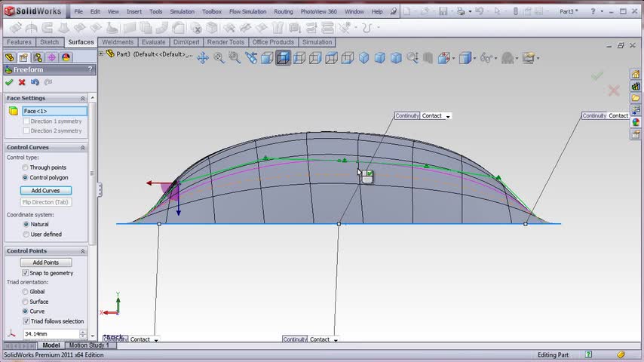Open the DisplayManager appearance tab icon
This screenshot has height=362, width=644.
(66, 57)
